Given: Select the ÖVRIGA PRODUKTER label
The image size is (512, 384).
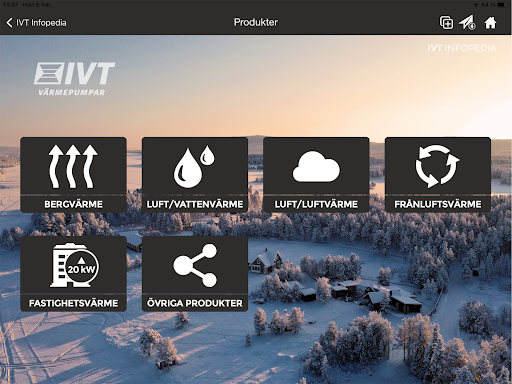Looking at the screenshot, I should coord(195,303).
